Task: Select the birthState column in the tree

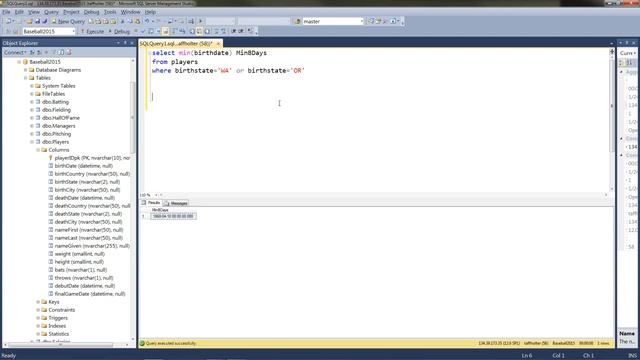Action: pos(87,182)
